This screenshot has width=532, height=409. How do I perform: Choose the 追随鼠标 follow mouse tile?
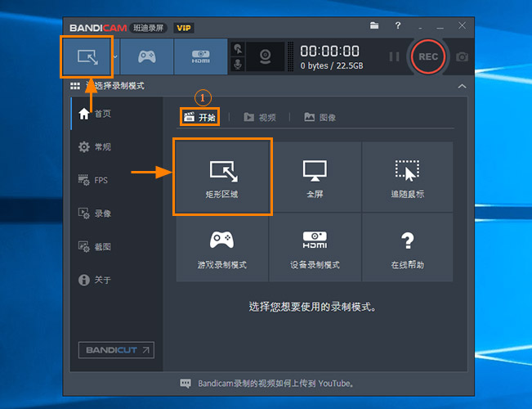tap(408, 177)
